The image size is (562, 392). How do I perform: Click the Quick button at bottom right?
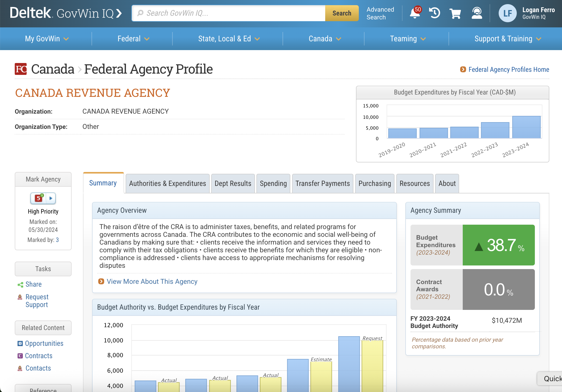550,379
